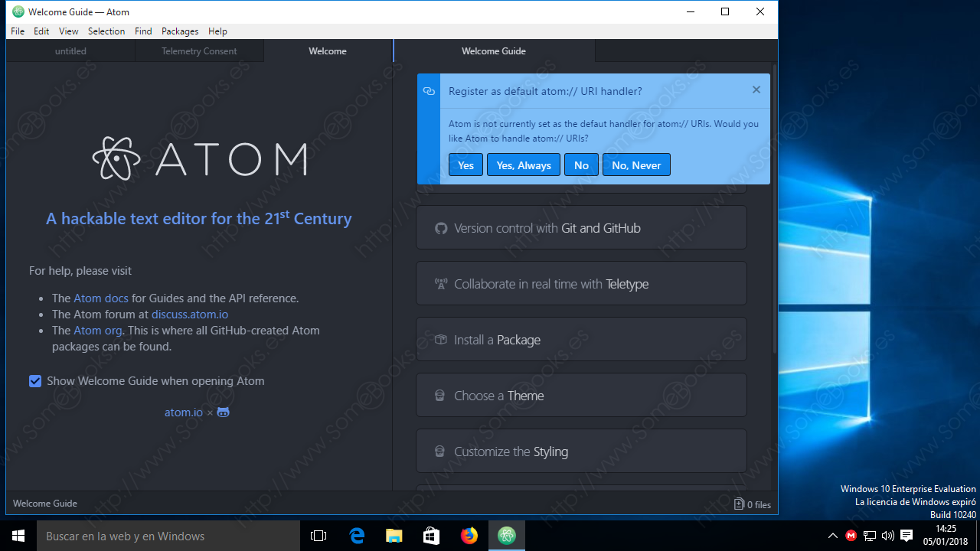Click the No, Never button

pos(636,165)
